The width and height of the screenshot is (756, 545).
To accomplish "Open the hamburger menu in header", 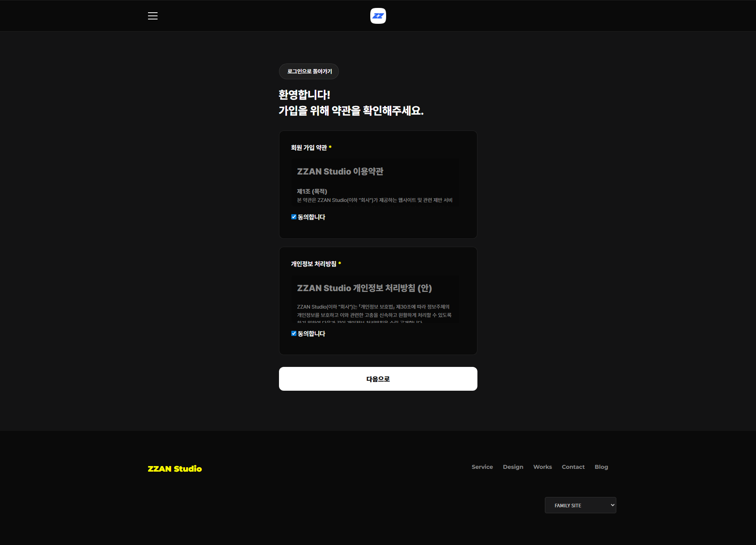I will click(x=153, y=16).
